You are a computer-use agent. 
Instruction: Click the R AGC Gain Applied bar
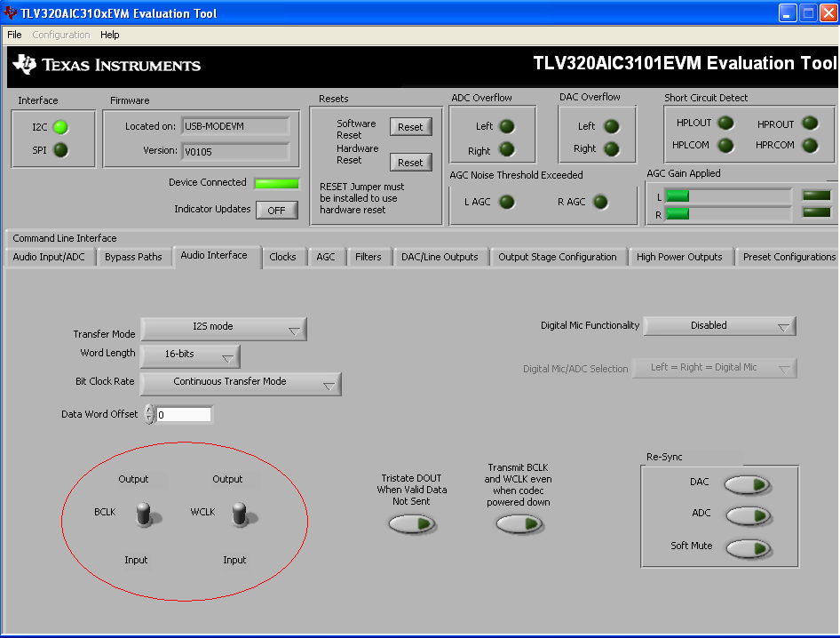pyautogui.click(x=727, y=214)
